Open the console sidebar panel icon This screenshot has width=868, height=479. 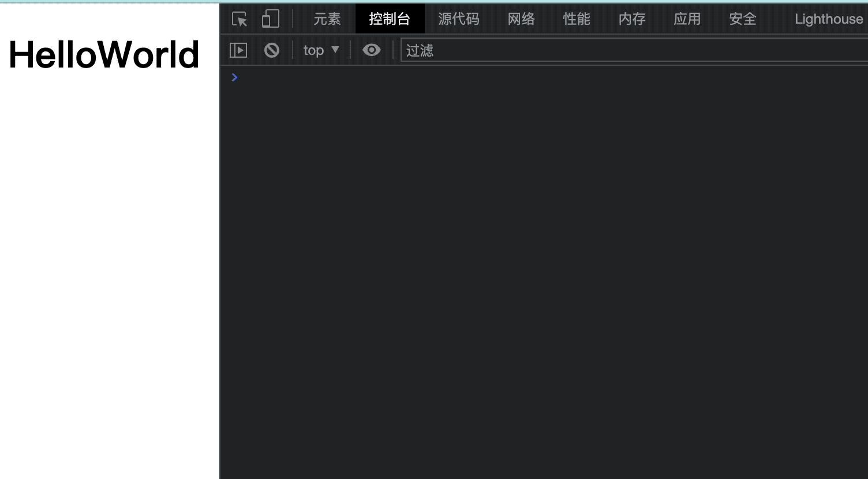click(238, 50)
